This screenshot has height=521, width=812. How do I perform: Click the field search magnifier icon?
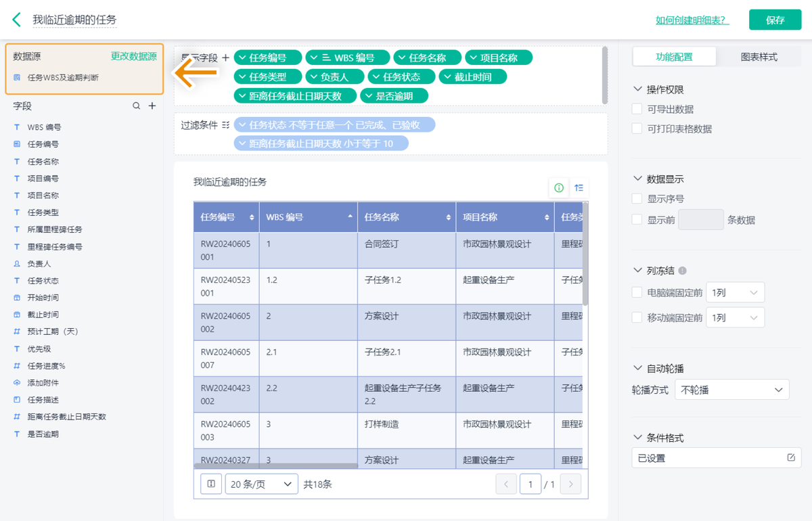[137, 106]
